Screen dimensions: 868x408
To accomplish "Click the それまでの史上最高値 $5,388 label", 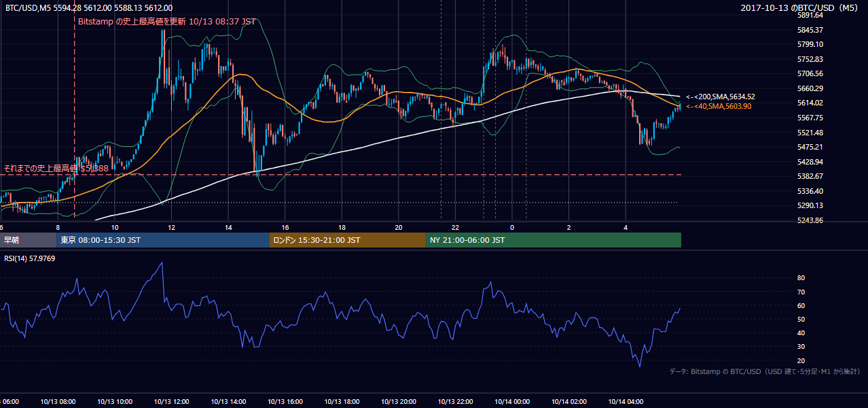I will click(x=56, y=168).
